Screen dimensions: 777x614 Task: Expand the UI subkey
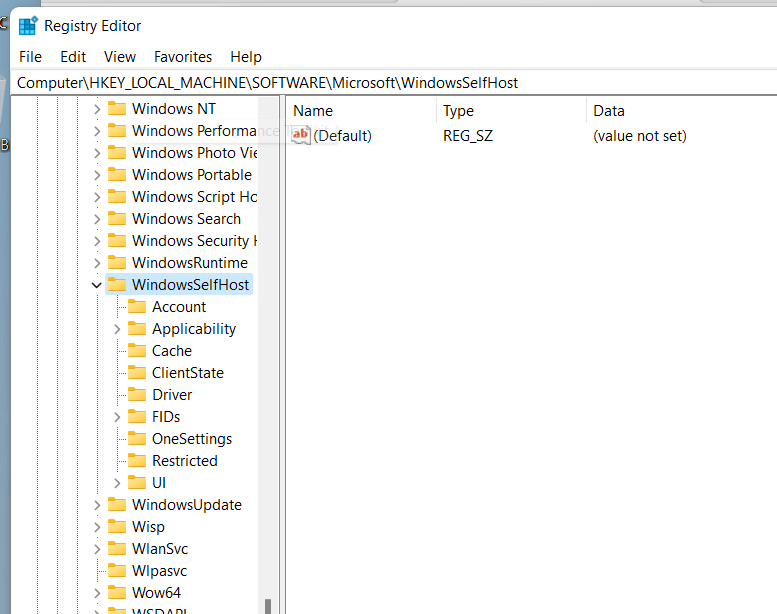pos(117,483)
